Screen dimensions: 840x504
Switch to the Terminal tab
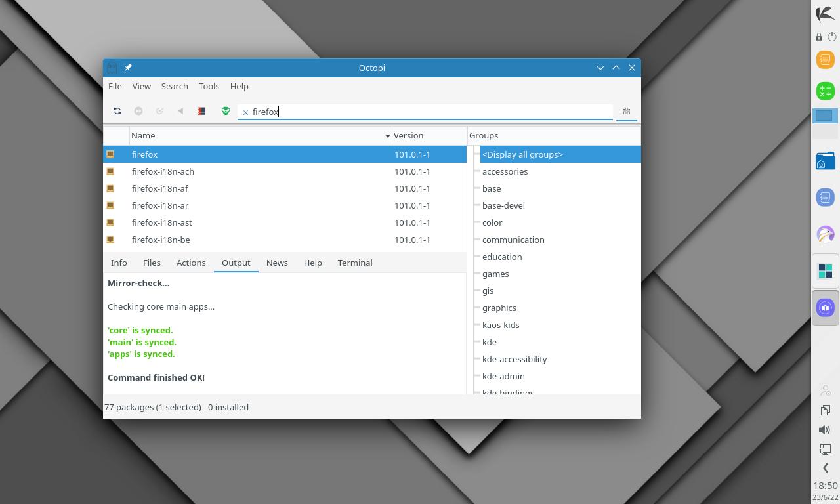[x=355, y=262]
